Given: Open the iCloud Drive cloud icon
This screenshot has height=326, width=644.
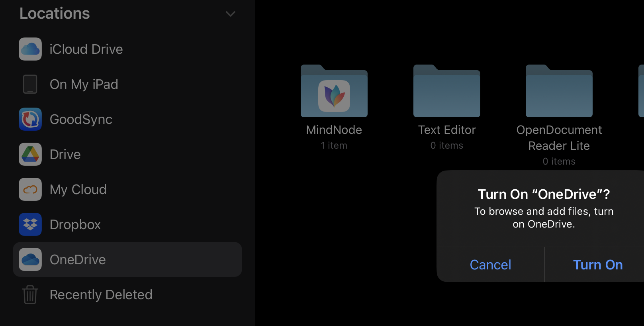Looking at the screenshot, I should click(x=30, y=49).
